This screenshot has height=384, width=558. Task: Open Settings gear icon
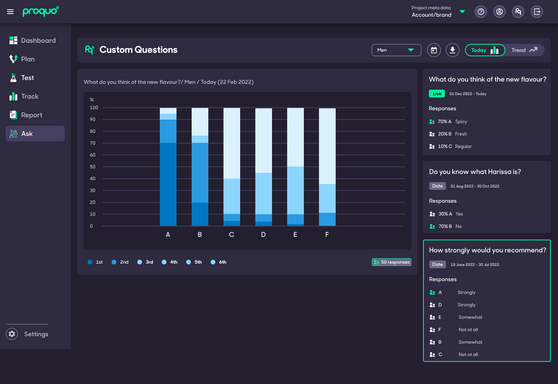tap(12, 334)
